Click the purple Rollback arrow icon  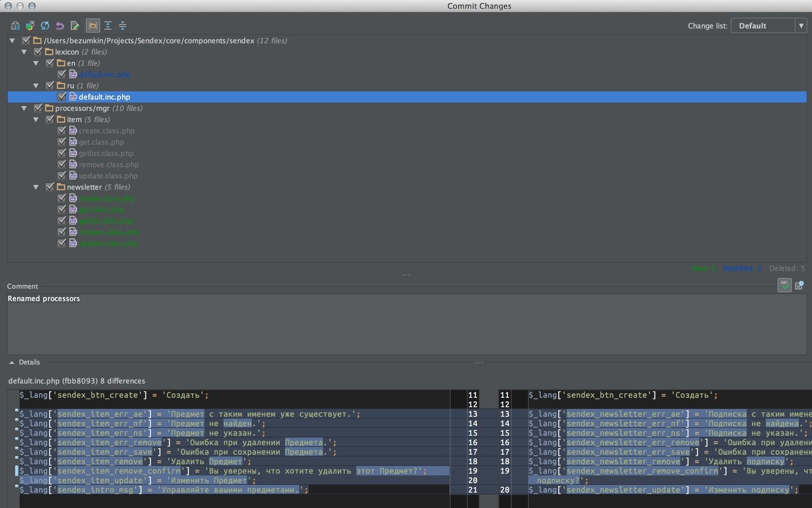pyautogui.click(x=60, y=25)
